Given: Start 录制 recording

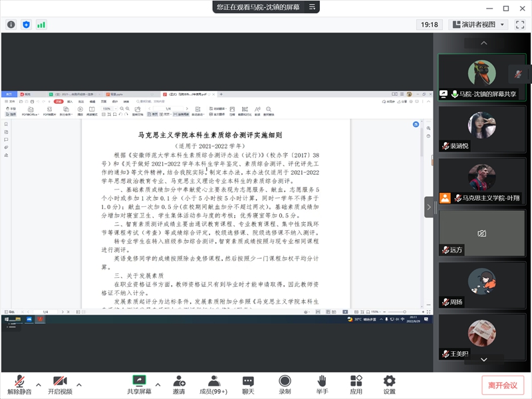Looking at the screenshot, I should coord(285,385).
